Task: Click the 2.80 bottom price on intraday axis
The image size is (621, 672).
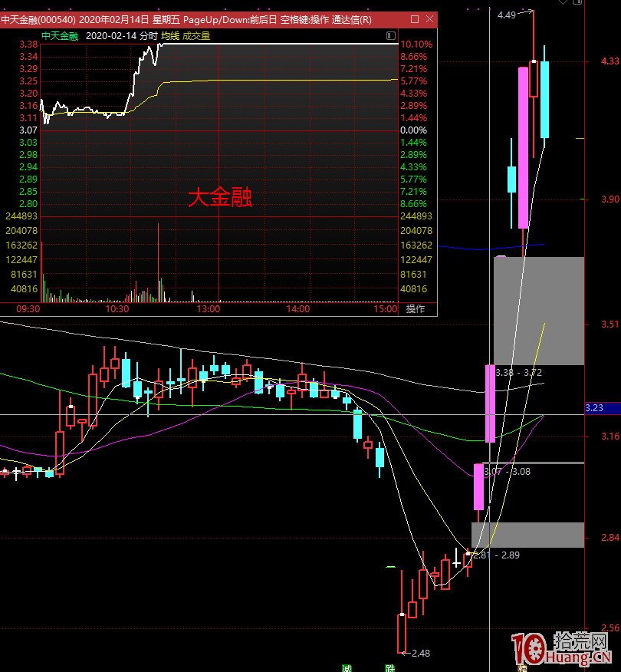Action: coord(28,204)
